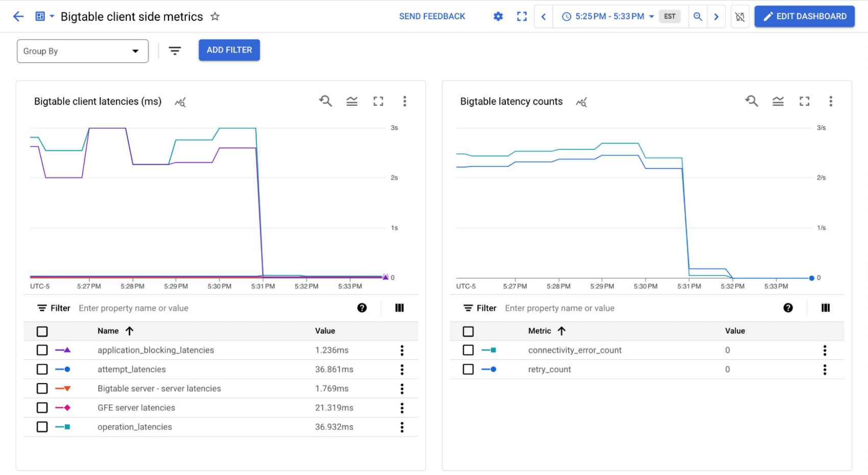Open row menu for operation_latencies
This screenshot has width=868, height=475.
(x=402, y=427)
